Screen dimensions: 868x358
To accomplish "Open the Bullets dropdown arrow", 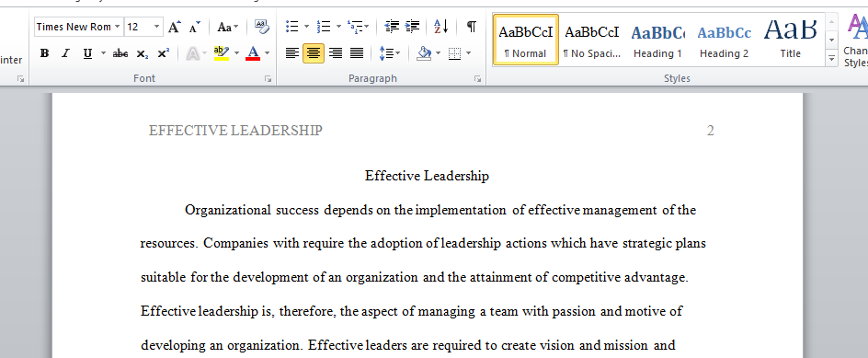I will 307,26.
